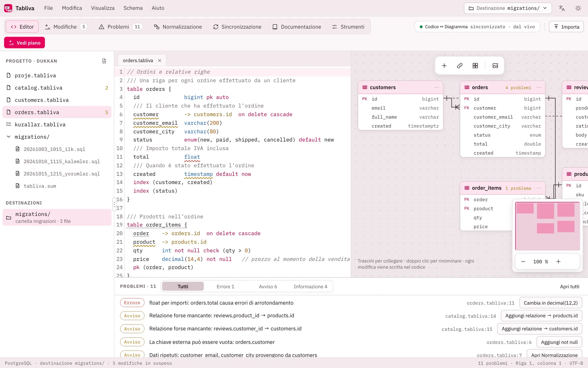Screen dimensions: 588x368
Task: Collapse the migrations/ folder
Action: click(9, 137)
